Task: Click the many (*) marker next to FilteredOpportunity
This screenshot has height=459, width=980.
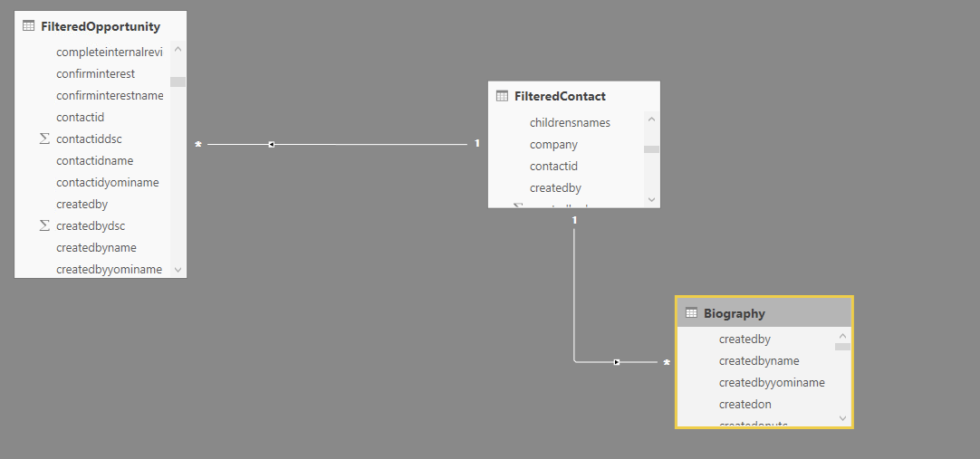Action: pyautogui.click(x=198, y=145)
